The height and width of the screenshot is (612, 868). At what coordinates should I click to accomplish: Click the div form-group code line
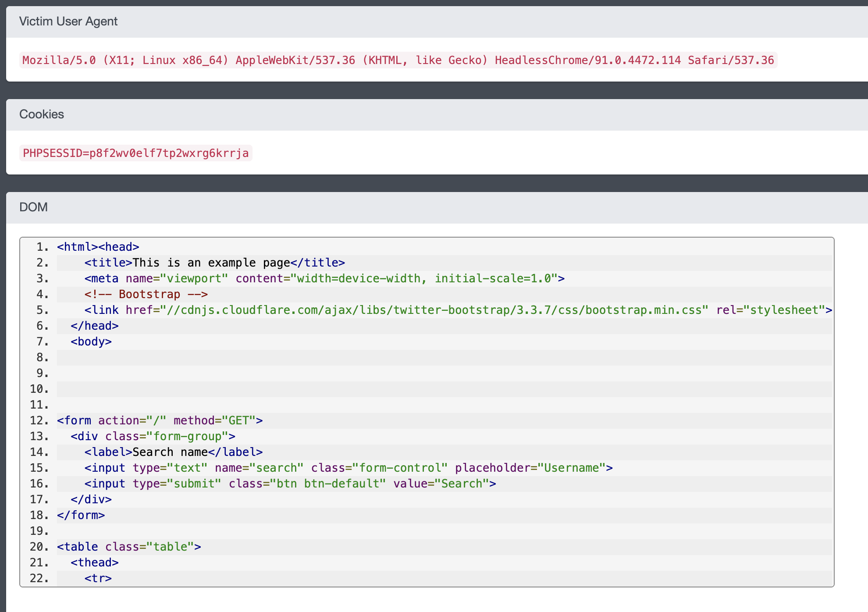(x=153, y=436)
